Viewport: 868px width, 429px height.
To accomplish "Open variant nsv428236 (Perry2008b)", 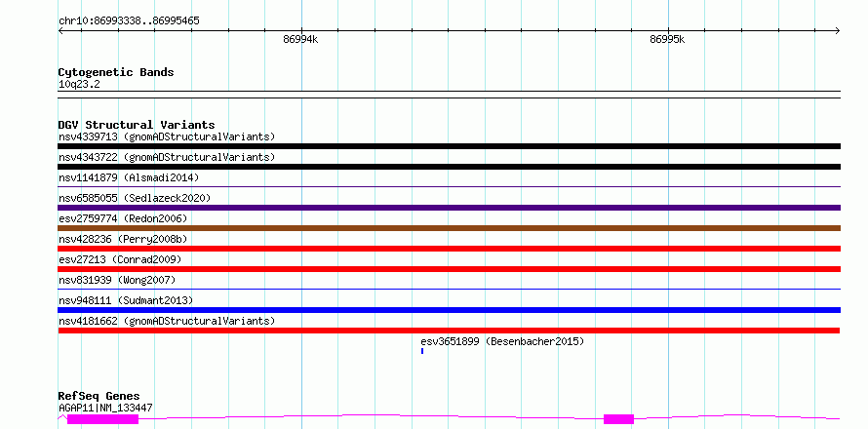I will click(123, 239).
